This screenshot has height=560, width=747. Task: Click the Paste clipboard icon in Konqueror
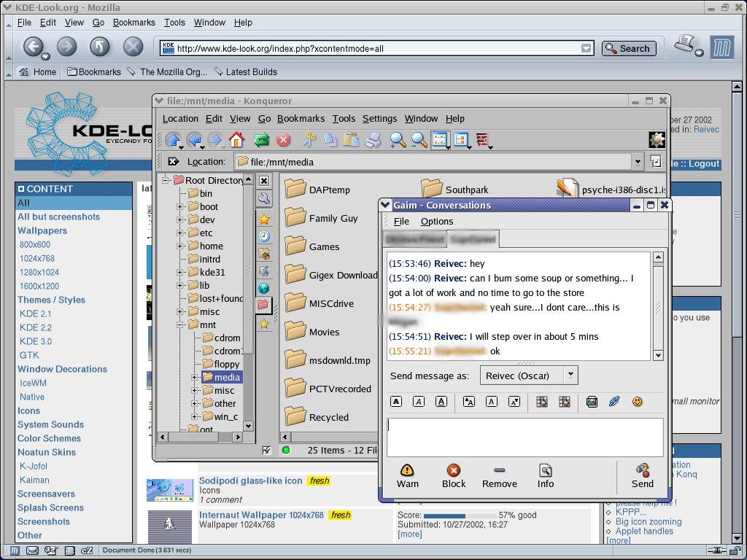tap(351, 140)
